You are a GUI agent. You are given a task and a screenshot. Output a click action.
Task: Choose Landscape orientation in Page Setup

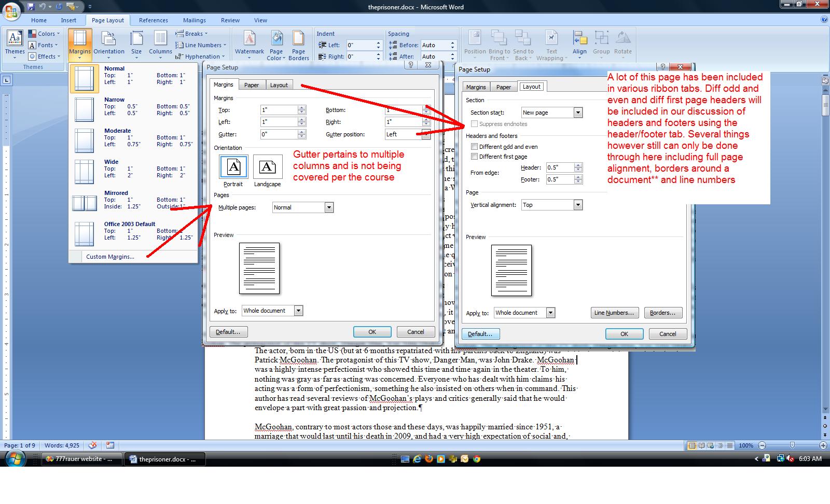coord(267,171)
